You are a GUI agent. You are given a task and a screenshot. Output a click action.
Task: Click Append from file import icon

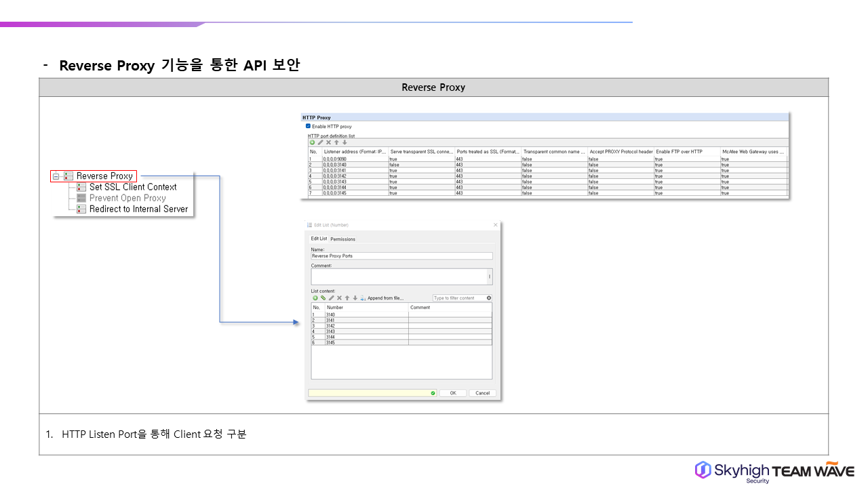pyautogui.click(x=363, y=298)
